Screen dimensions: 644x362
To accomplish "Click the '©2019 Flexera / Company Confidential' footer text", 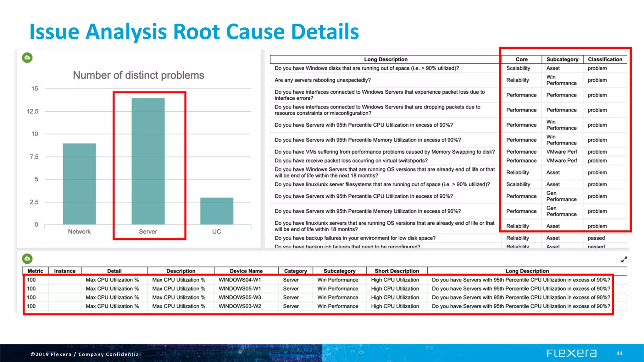I will coord(86,354).
